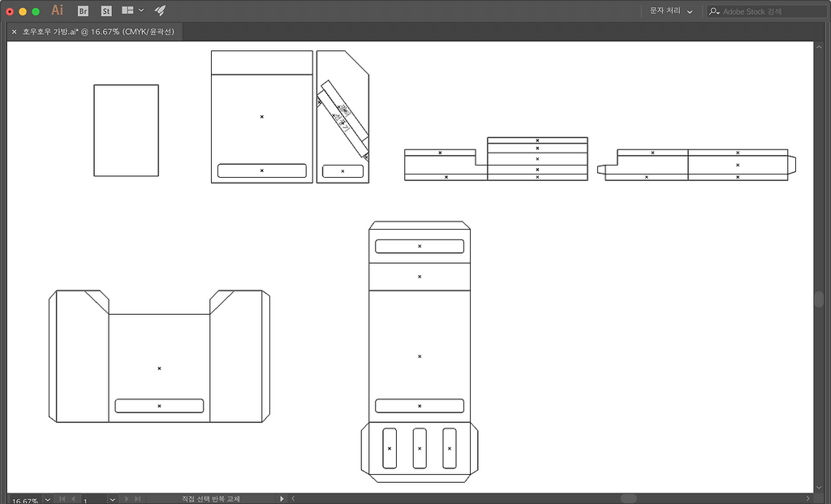Click the macOS red close window button
This screenshot has height=504, width=831.
pos(10,11)
